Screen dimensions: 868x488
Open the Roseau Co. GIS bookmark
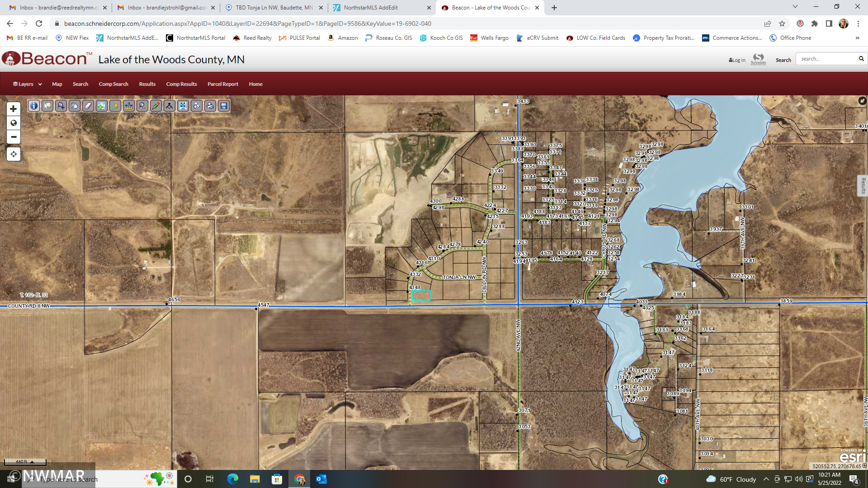coord(389,38)
